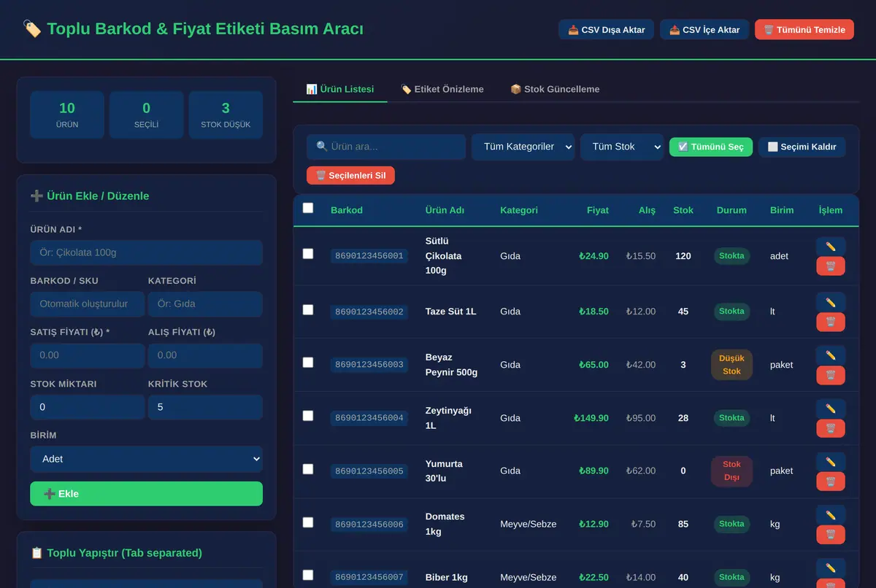Click the green Ekle button

(146, 494)
